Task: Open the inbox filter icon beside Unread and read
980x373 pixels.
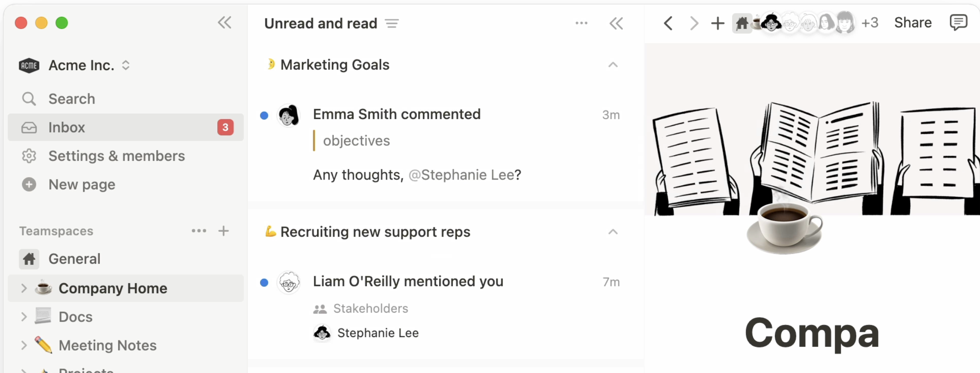Action: click(x=392, y=23)
